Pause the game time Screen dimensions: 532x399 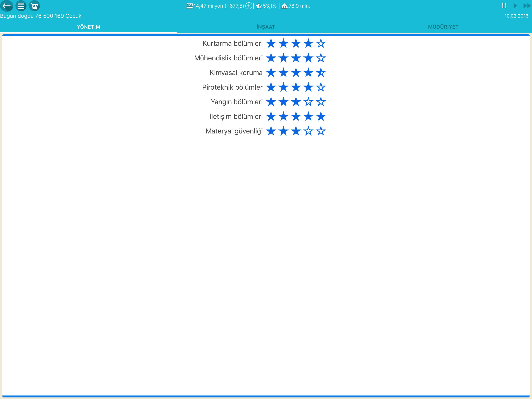tap(504, 5)
